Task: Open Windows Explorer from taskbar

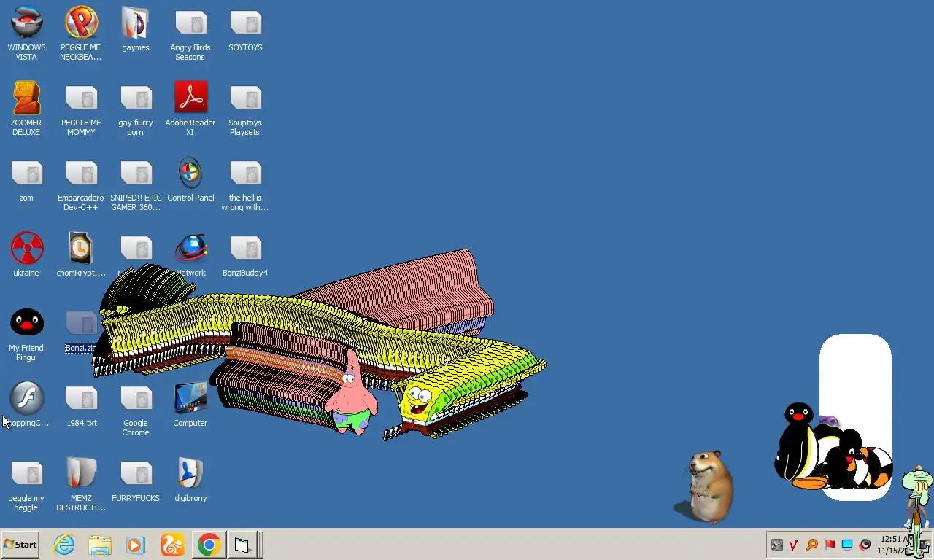Action: (100, 545)
